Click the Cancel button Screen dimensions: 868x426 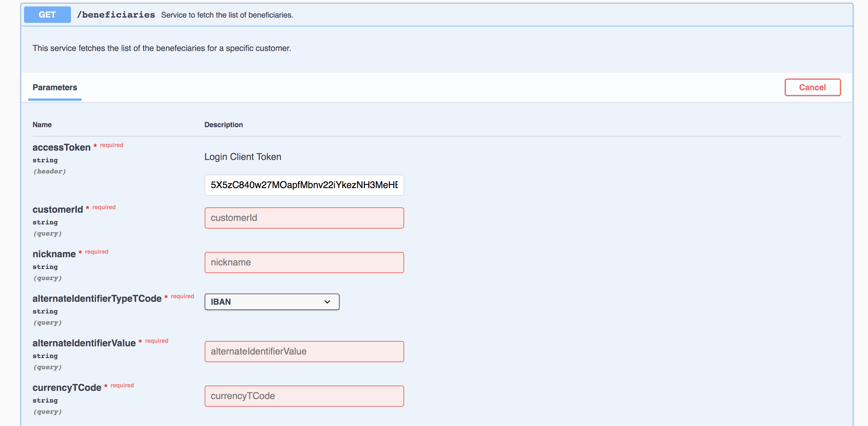tap(812, 87)
